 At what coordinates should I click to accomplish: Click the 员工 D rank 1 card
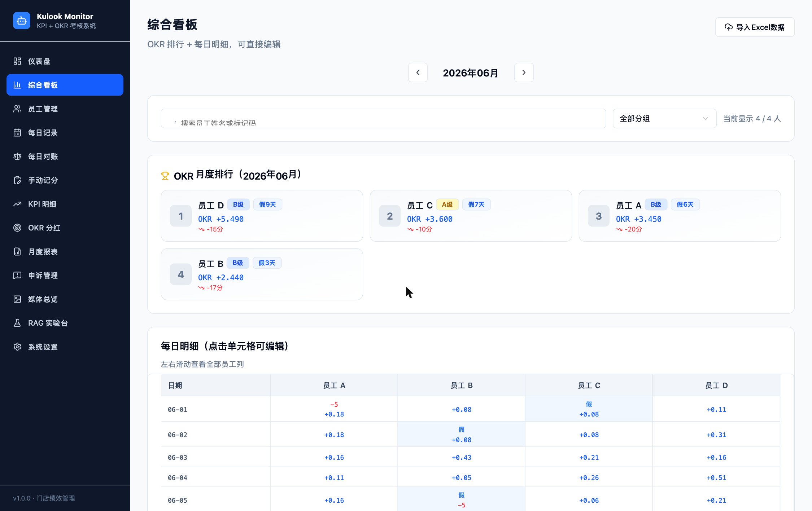[x=262, y=216]
